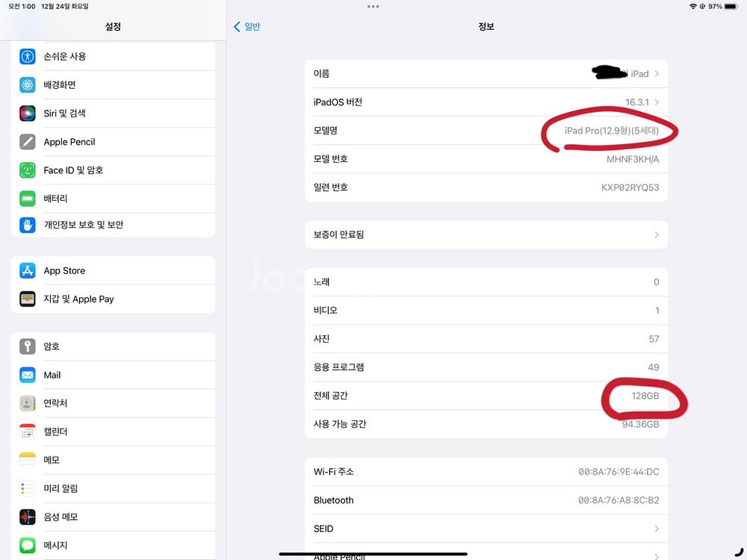Tap the 정보 page title
The width and height of the screenshot is (747, 560).
[x=486, y=27]
